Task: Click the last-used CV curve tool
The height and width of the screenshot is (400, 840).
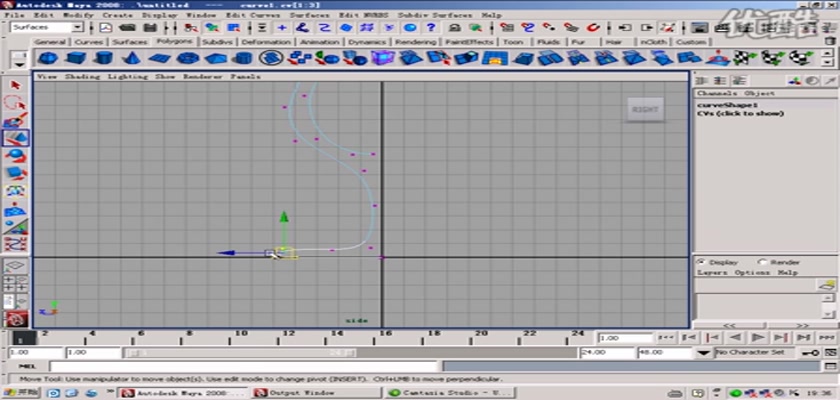Action: [16, 244]
